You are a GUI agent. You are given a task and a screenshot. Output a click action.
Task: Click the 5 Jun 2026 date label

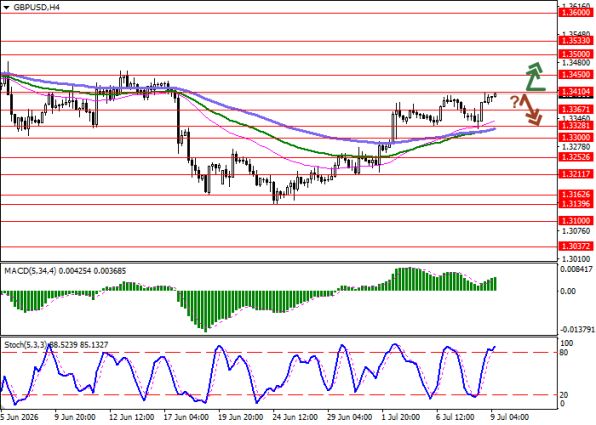point(20,417)
